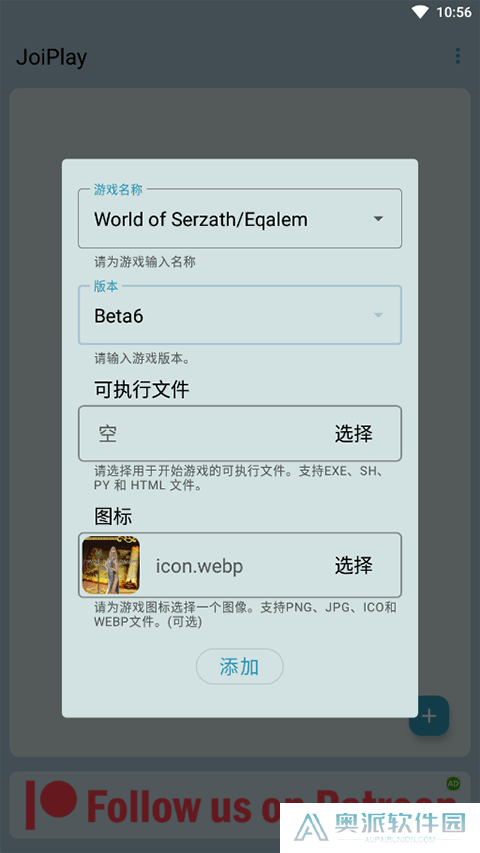Click the World of Serzath/Eqalem name field
Viewport: 480px width, 853px height.
click(x=240, y=218)
